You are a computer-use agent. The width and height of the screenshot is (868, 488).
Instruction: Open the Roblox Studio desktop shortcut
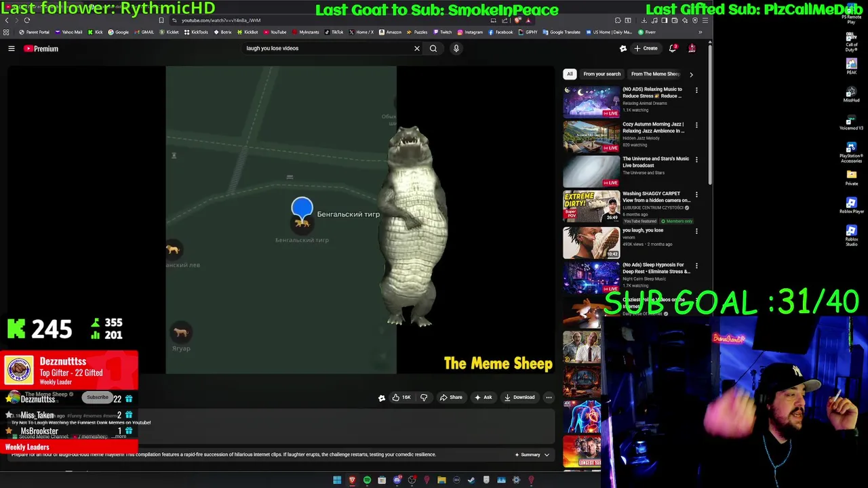(x=852, y=235)
